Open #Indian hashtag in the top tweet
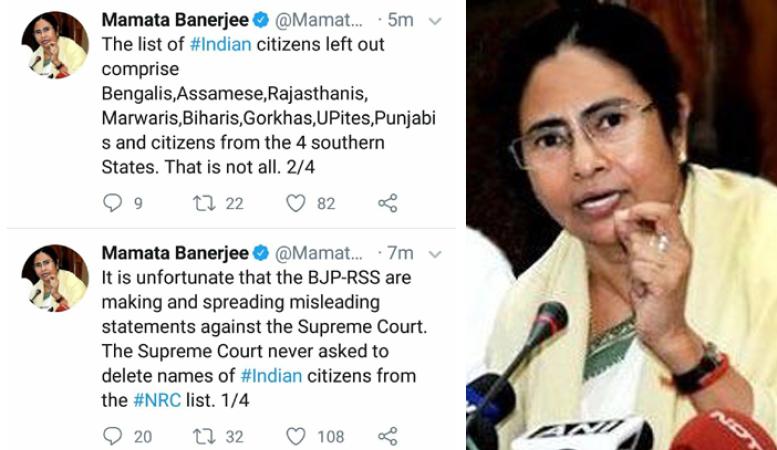Screen dimensions: 777x450 coord(221,45)
